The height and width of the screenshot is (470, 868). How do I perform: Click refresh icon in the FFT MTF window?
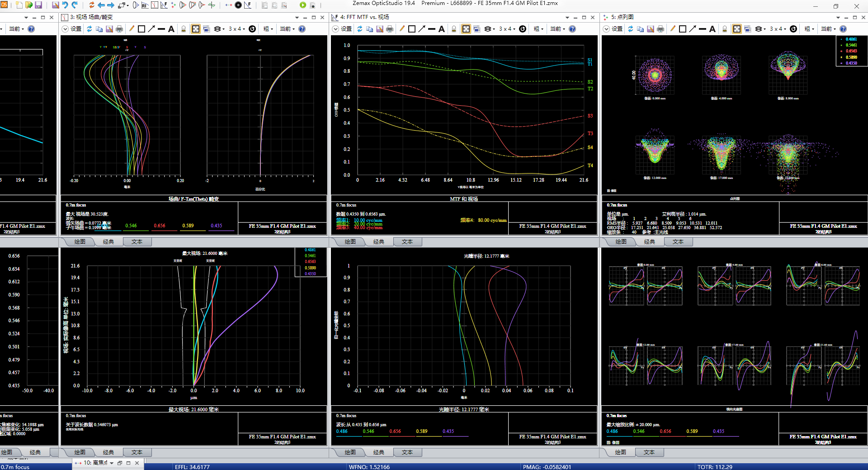[359, 29]
